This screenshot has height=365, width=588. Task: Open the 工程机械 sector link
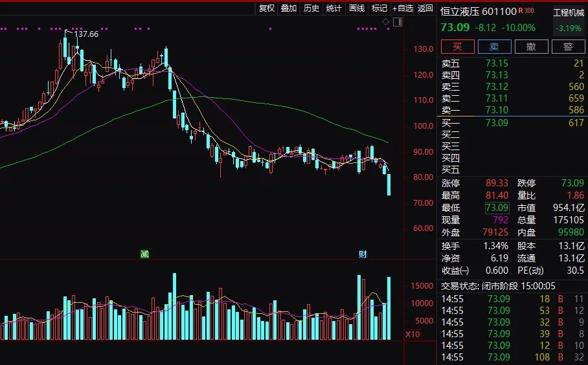(569, 13)
